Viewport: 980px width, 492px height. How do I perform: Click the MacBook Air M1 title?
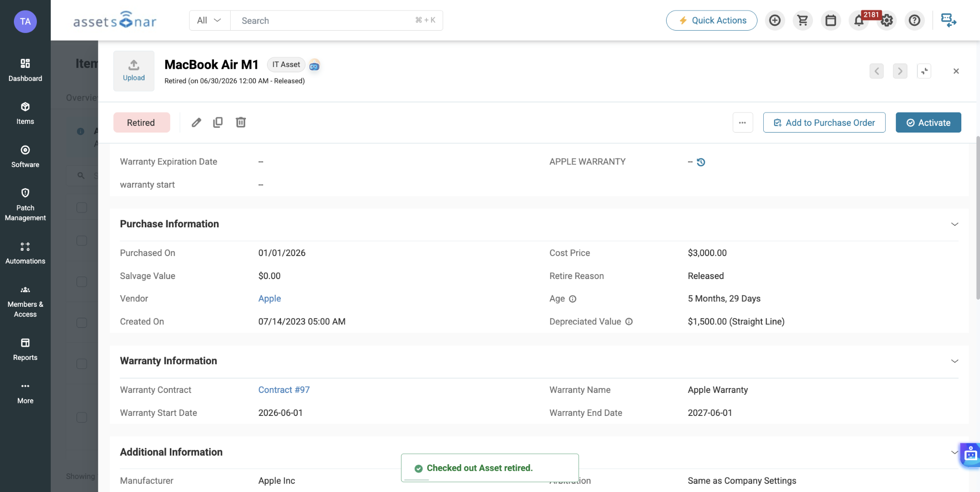click(x=212, y=65)
